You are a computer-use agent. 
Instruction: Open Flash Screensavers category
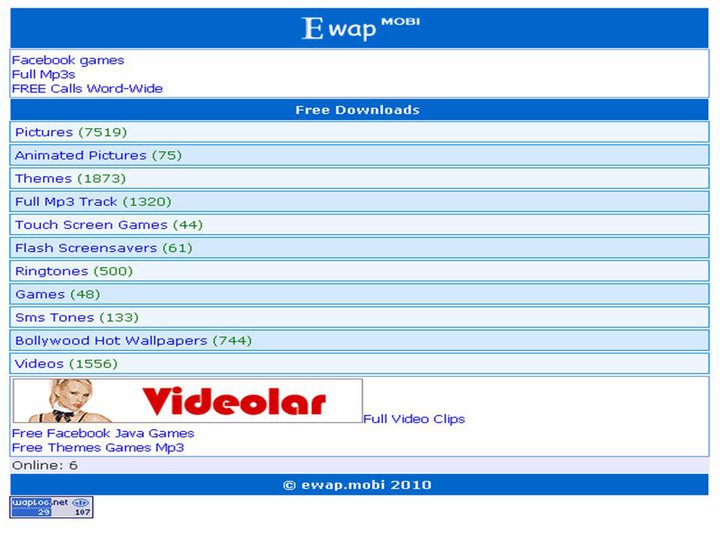coord(360,248)
